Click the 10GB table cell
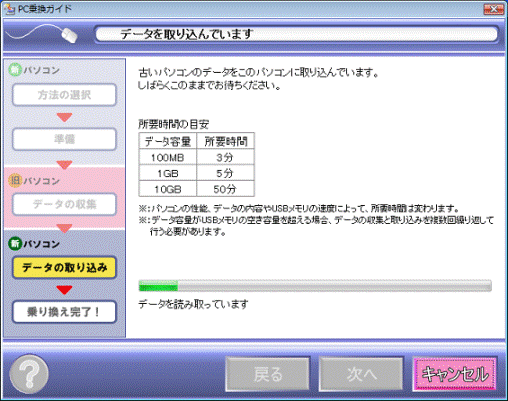 point(168,189)
